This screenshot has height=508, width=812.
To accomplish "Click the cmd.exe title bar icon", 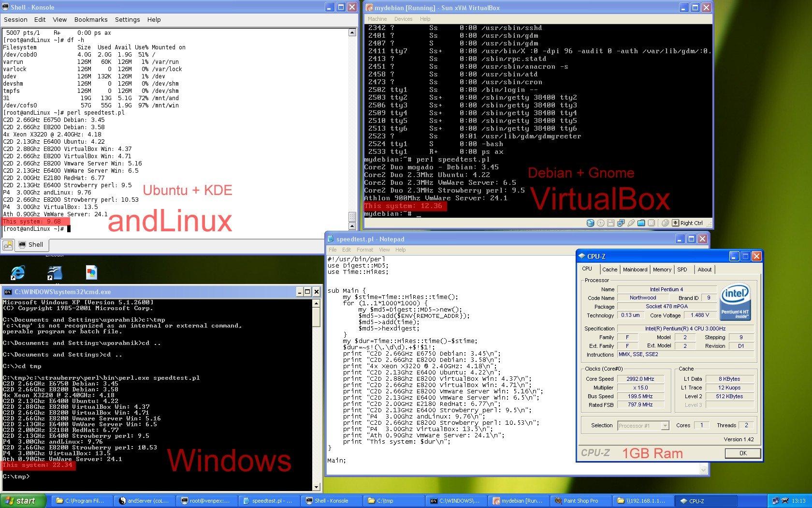I will (x=8, y=292).
